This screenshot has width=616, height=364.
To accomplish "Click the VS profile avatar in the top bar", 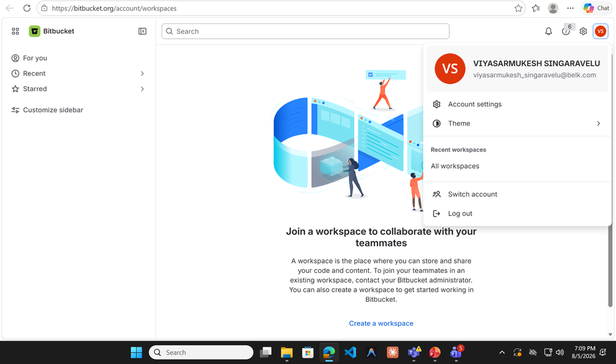I will [601, 31].
